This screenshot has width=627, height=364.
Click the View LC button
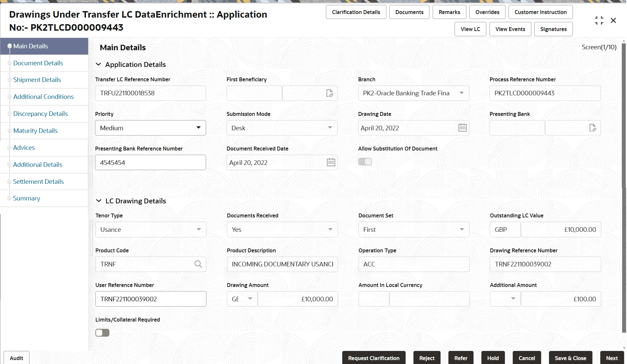pyautogui.click(x=470, y=29)
